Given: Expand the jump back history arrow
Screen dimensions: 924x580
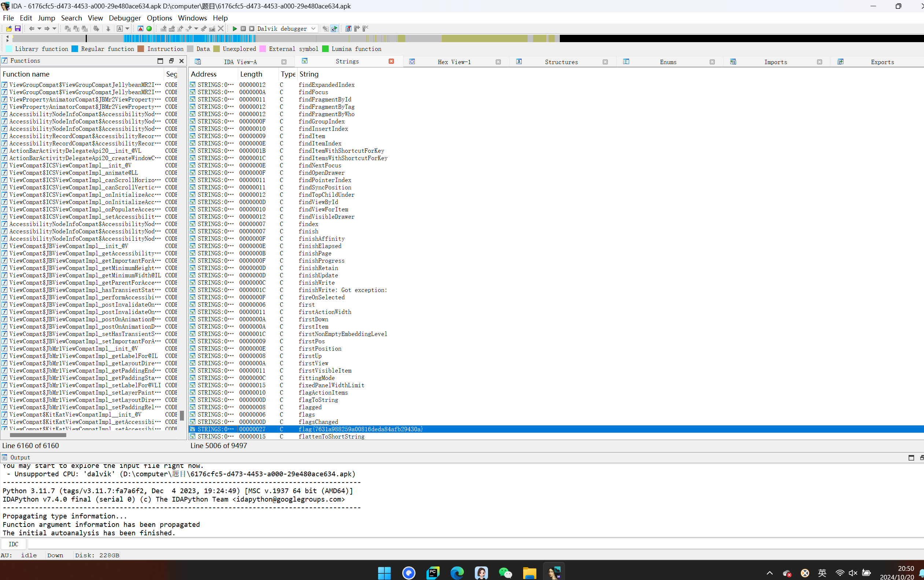Looking at the screenshot, I should click(39, 28).
